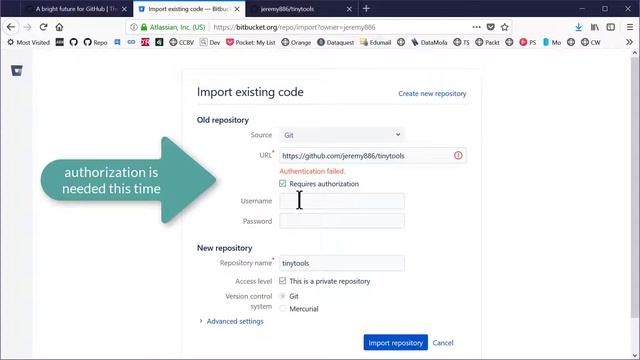Open the TS bookmark

coord(461,42)
